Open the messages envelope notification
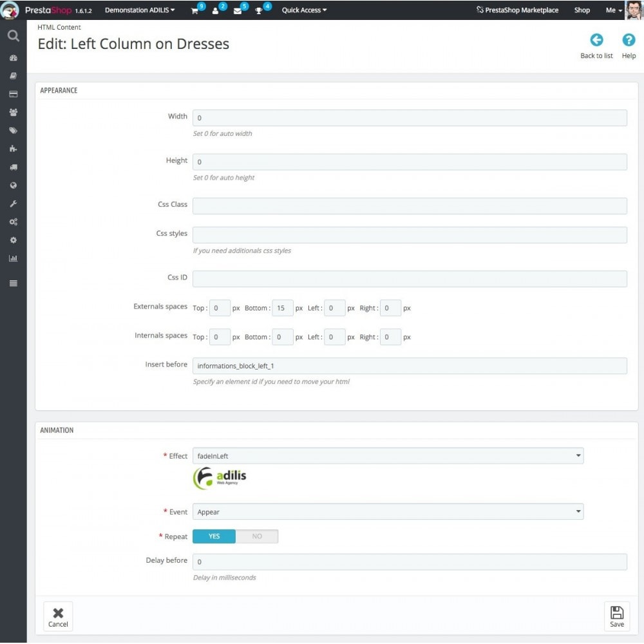Viewport: 644px width, 644px height. coord(238,11)
